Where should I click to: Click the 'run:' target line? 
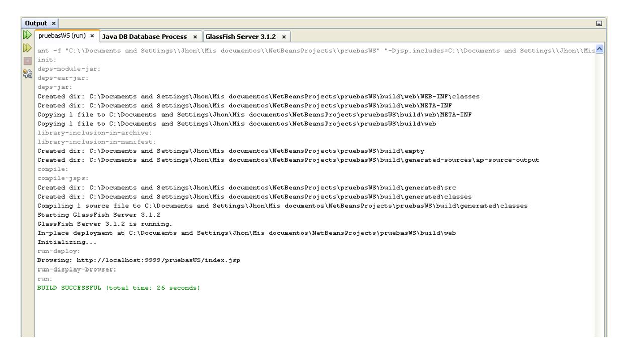[x=45, y=279]
